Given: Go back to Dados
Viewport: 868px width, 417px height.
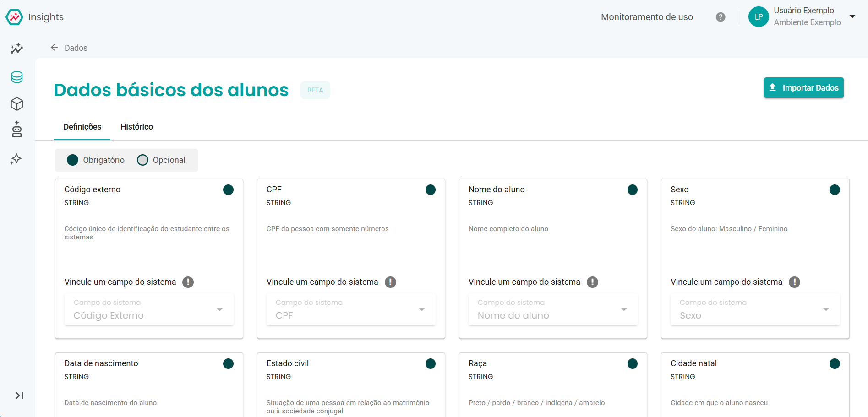Looking at the screenshot, I should 69,48.
